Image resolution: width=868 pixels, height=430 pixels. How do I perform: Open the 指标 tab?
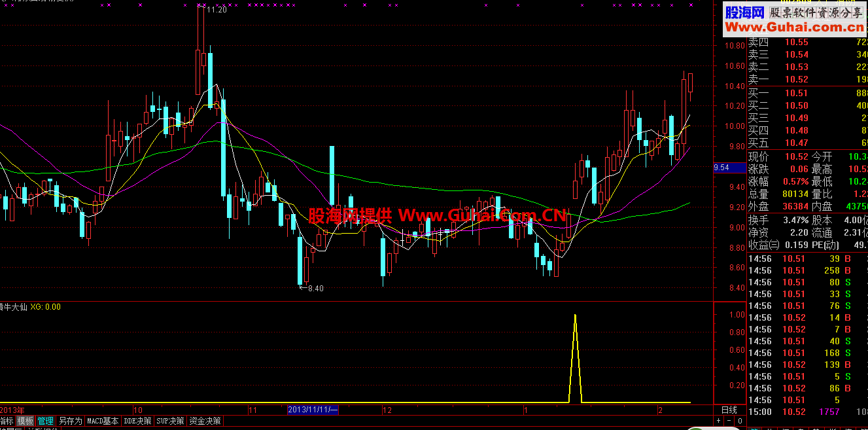point(7,421)
